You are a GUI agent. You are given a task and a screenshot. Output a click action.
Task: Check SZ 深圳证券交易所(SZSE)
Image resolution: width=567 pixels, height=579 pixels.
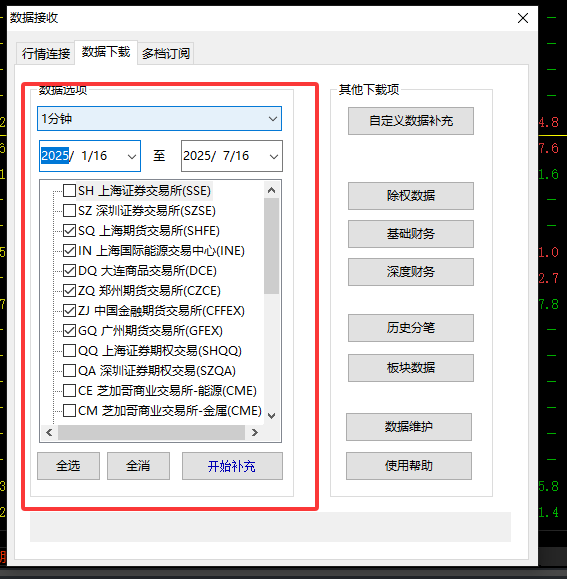coord(69,211)
